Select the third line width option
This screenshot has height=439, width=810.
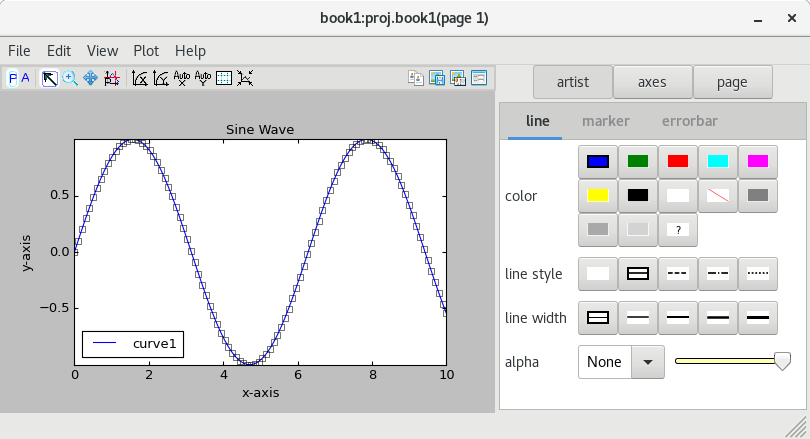click(678, 318)
